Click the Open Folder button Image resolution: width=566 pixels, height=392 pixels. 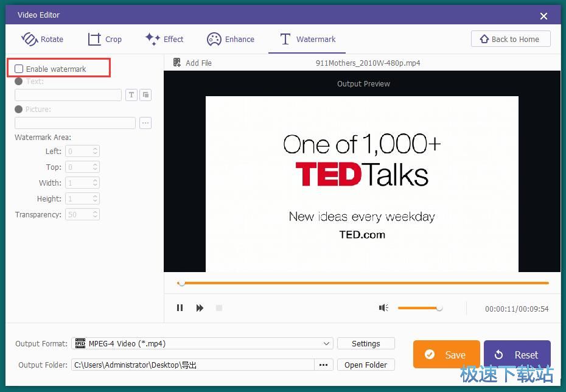point(366,365)
